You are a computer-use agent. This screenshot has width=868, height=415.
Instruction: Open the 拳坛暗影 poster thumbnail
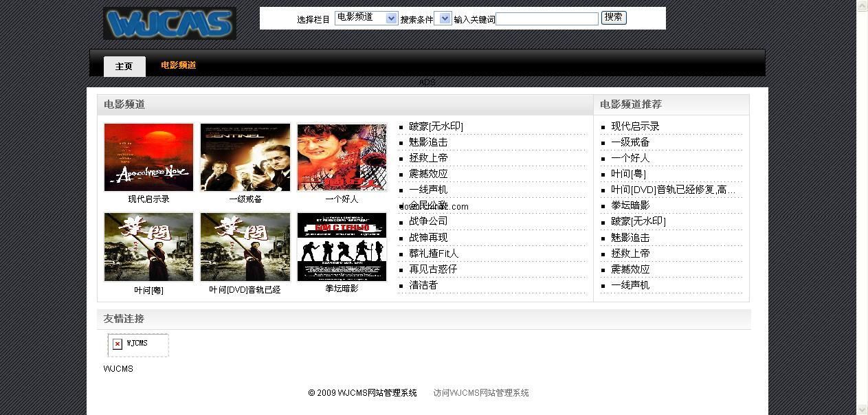[x=342, y=247]
